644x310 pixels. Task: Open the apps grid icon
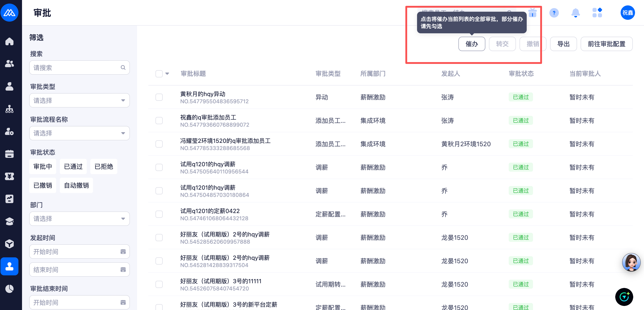click(x=597, y=13)
